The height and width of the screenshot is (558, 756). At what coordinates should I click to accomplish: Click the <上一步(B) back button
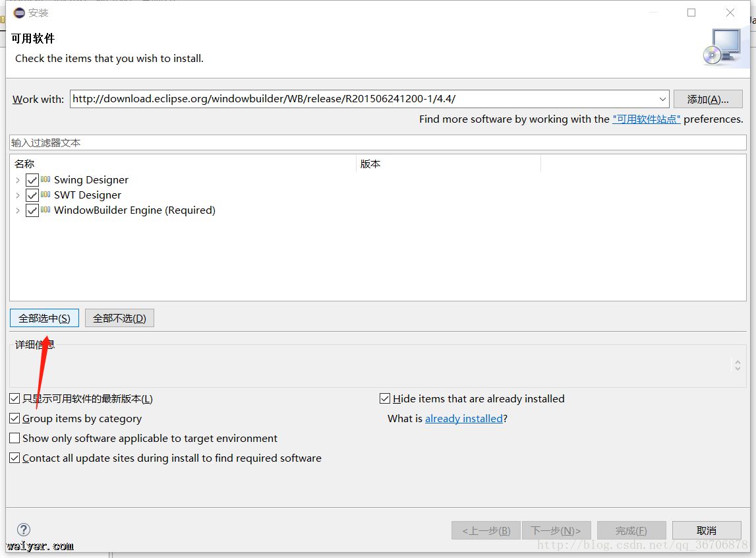click(486, 530)
